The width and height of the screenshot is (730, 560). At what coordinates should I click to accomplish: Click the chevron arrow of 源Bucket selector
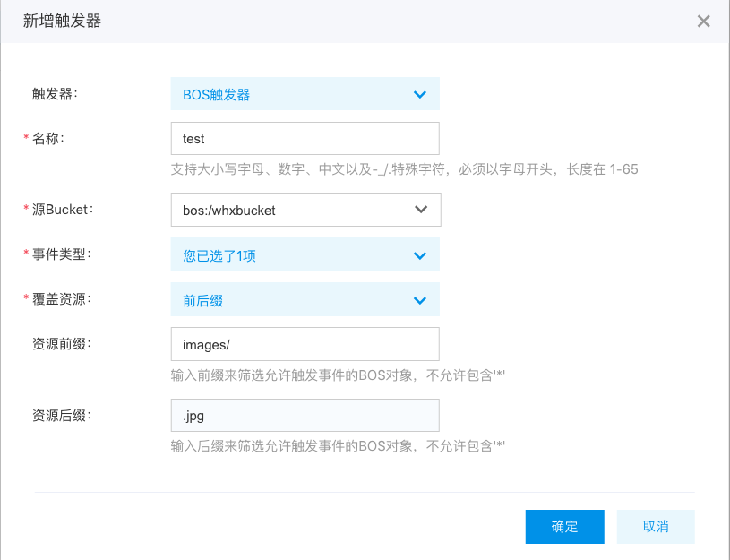(x=421, y=209)
